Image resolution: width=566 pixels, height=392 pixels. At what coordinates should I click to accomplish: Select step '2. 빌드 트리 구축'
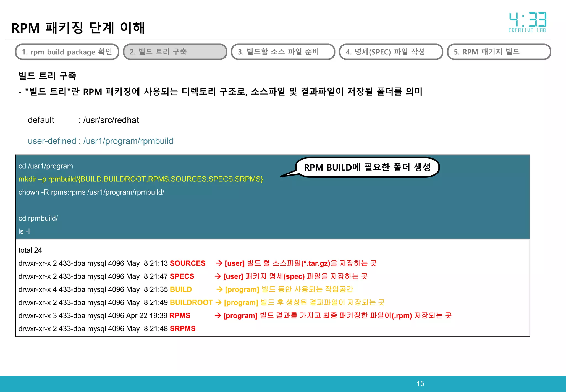point(175,52)
